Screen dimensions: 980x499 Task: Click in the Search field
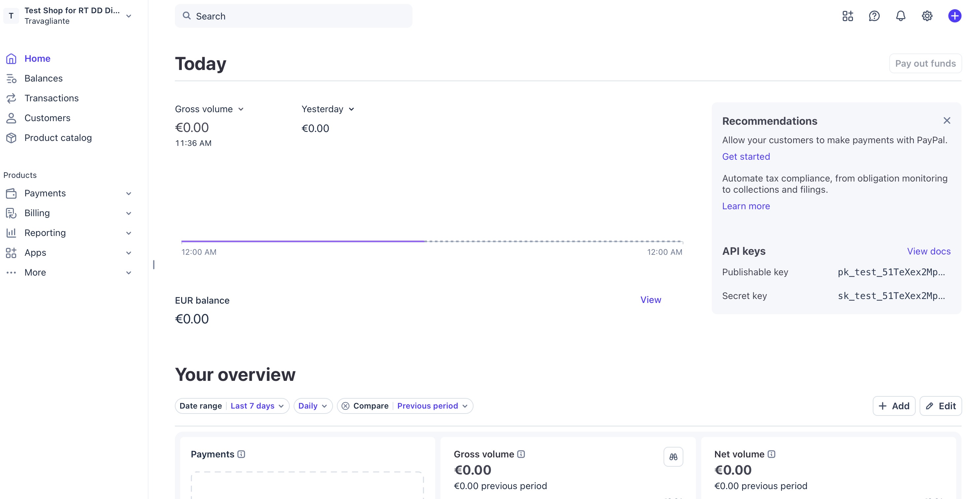(x=293, y=16)
